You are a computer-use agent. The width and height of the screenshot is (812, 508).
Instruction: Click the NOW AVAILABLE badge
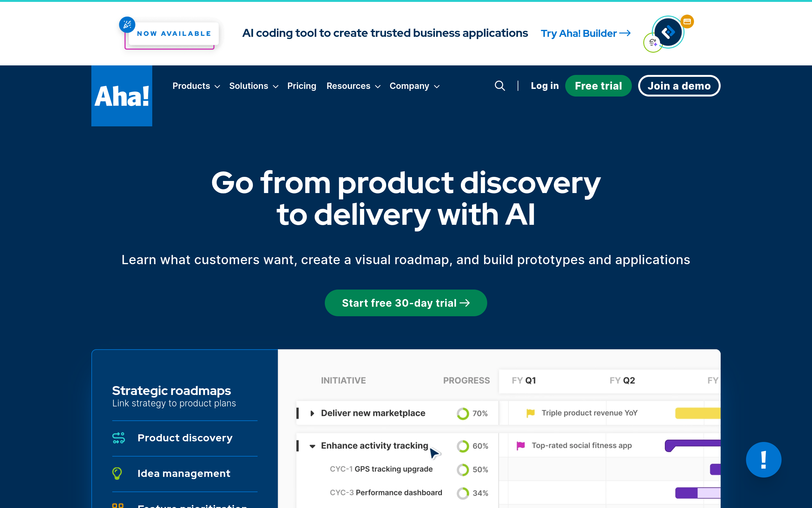tap(174, 34)
